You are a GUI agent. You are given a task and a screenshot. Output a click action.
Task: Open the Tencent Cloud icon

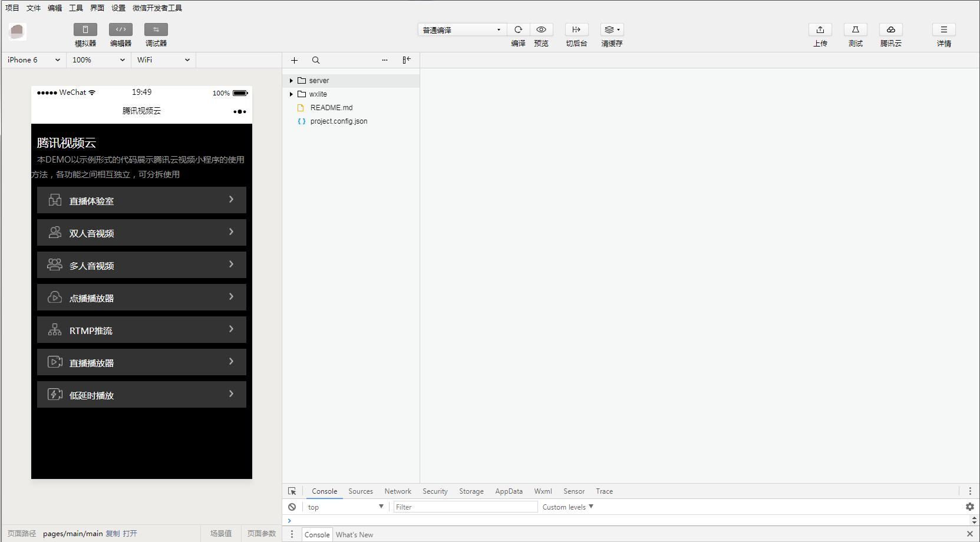pyautogui.click(x=890, y=29)
